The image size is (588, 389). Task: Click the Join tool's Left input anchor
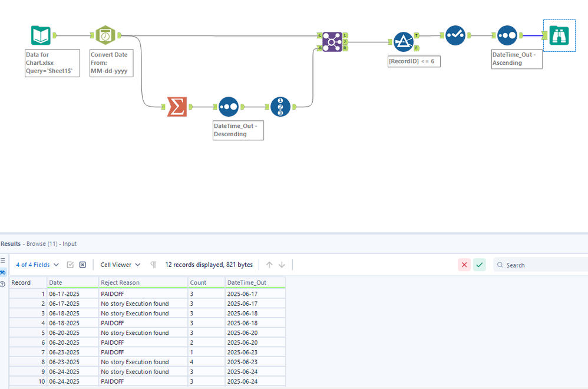(x=319, y=35)
